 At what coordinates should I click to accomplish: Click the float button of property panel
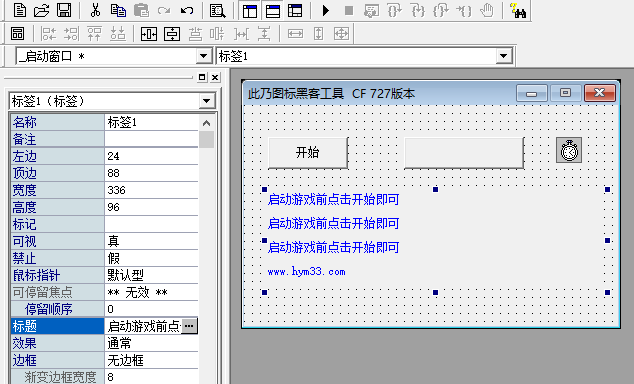coord(202,77)
